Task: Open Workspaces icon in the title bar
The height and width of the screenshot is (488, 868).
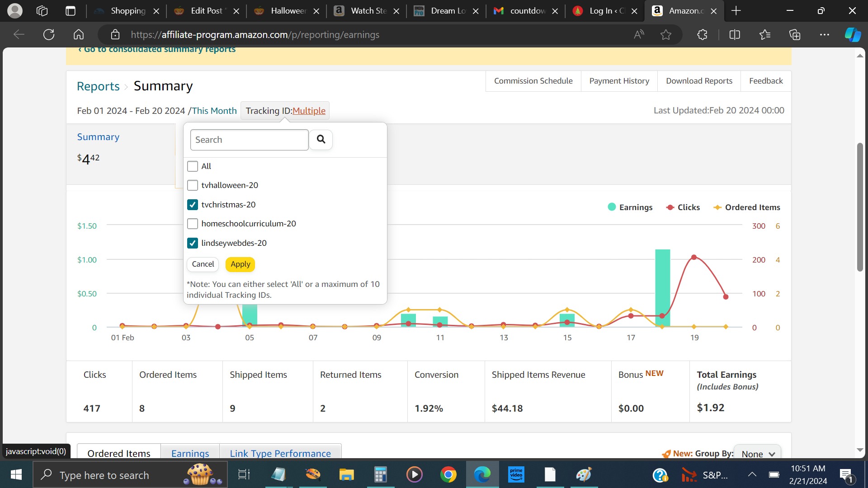Action: 42,10
